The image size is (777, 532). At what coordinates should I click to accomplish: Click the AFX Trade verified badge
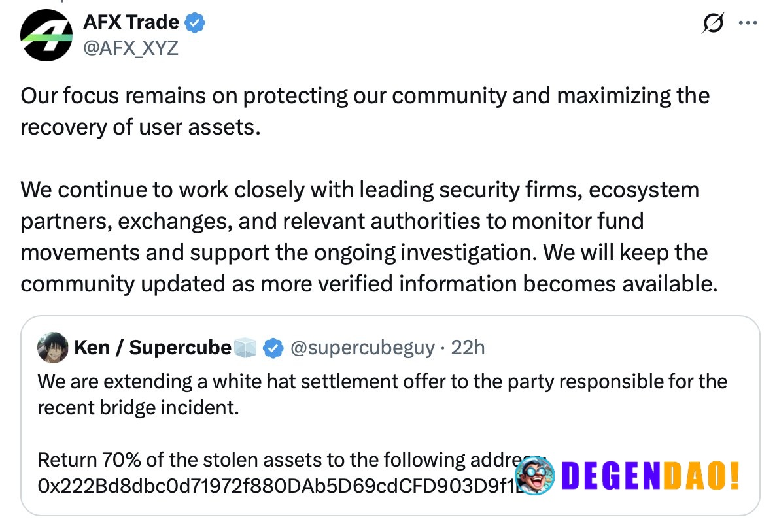[195, 23]
